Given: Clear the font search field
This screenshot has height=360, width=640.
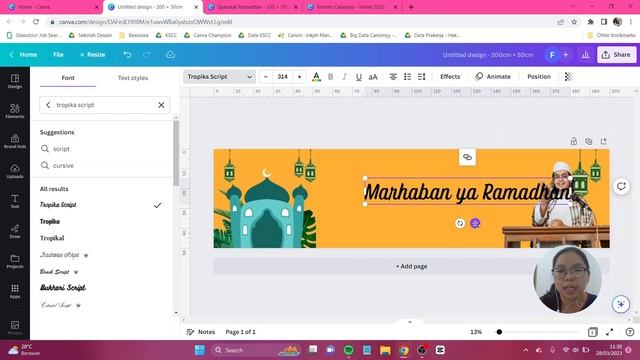Looking at the screenshot, I should click(161, 105).
